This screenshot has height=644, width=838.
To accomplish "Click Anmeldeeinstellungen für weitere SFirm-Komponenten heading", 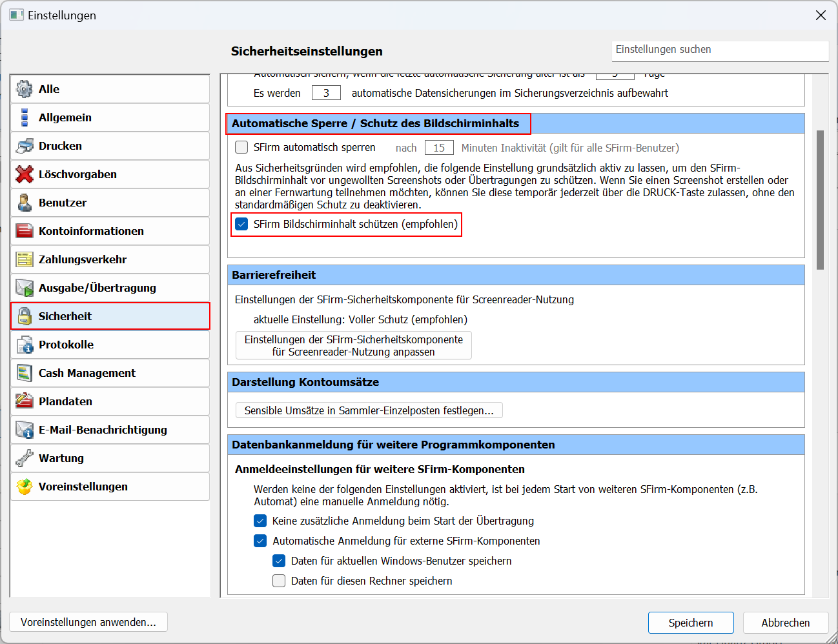I will (380, 469).
